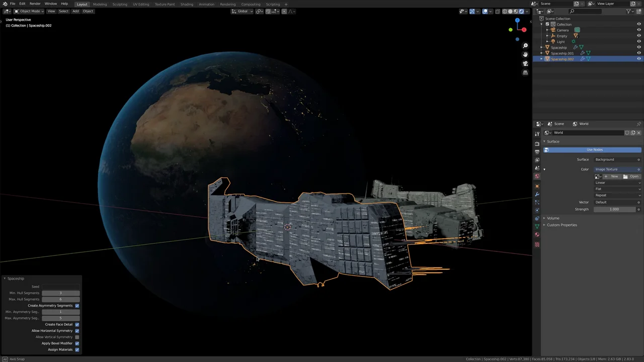
Task: Open the Render properties tab
Action: click(x=537, y=144)
